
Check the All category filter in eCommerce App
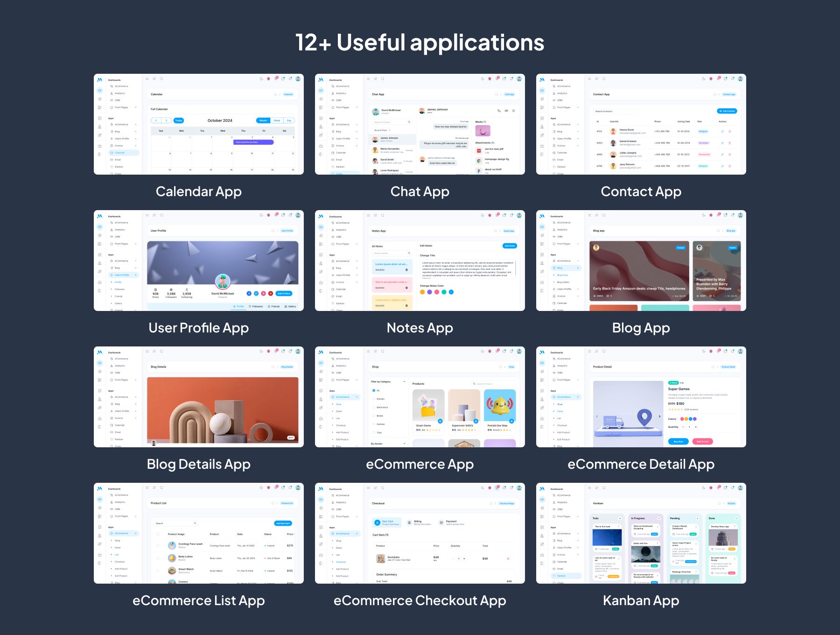coord(374,390)
